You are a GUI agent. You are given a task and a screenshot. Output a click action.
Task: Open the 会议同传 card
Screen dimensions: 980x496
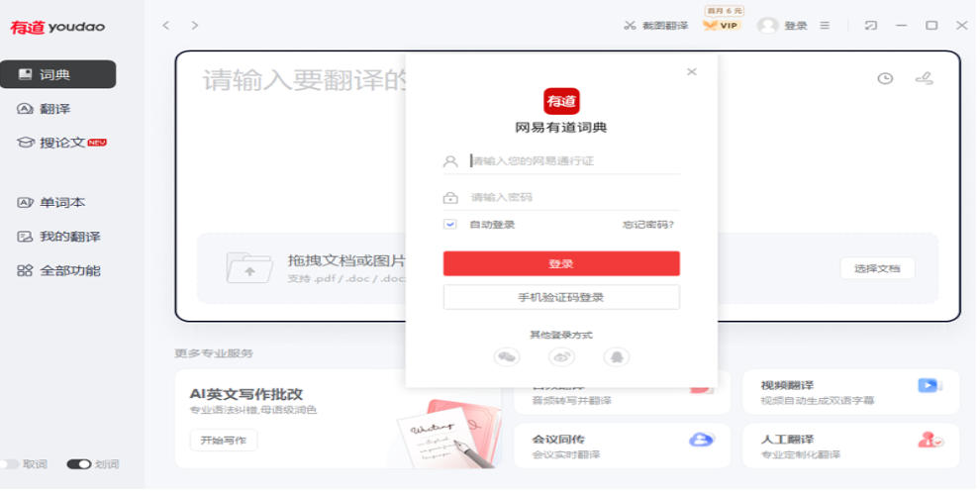pos(623,446)
